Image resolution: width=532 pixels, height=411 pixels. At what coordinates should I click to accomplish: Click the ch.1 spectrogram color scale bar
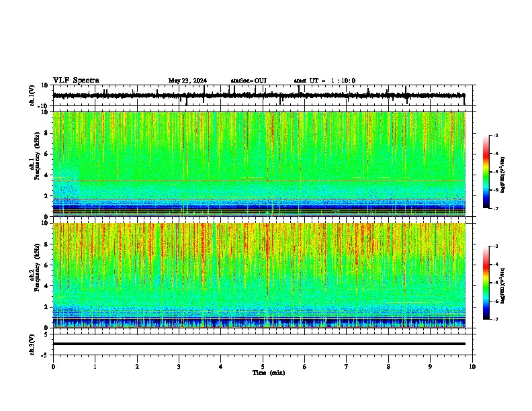486,172
